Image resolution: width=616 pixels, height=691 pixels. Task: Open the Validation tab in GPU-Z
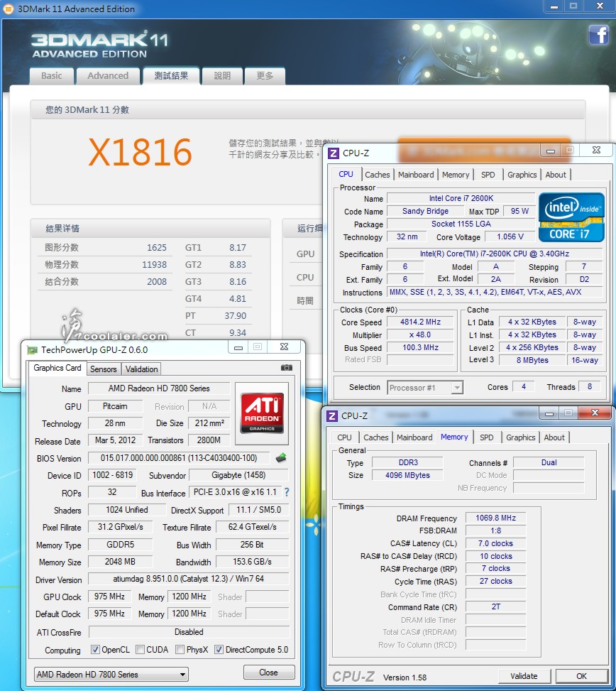click(x=141, y=369)
